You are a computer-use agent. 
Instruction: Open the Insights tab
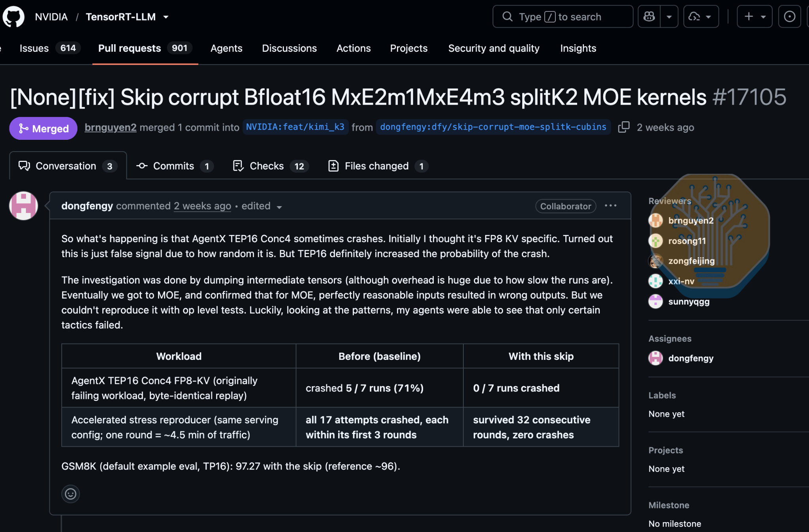[578, 48]
